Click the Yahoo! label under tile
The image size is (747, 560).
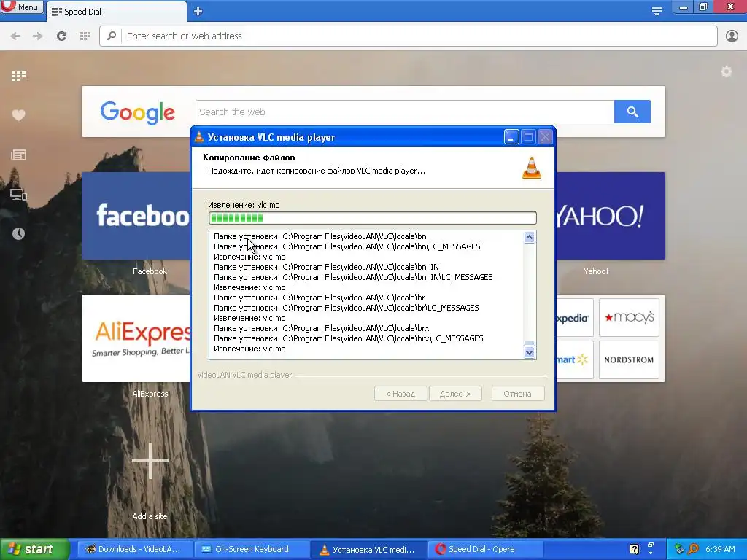(x=595, y=271)
